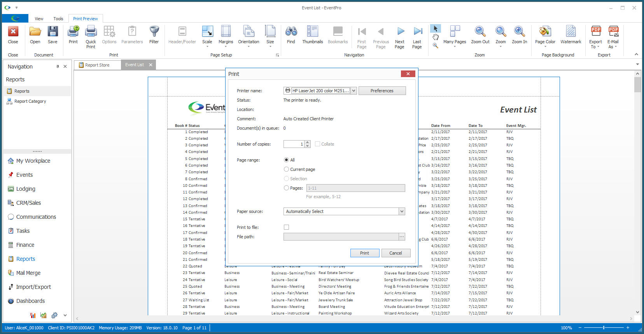Cancel the Print dialog
Image resolution: width=644 pixels, height=334 pixels.
click(x=396, y=253)
